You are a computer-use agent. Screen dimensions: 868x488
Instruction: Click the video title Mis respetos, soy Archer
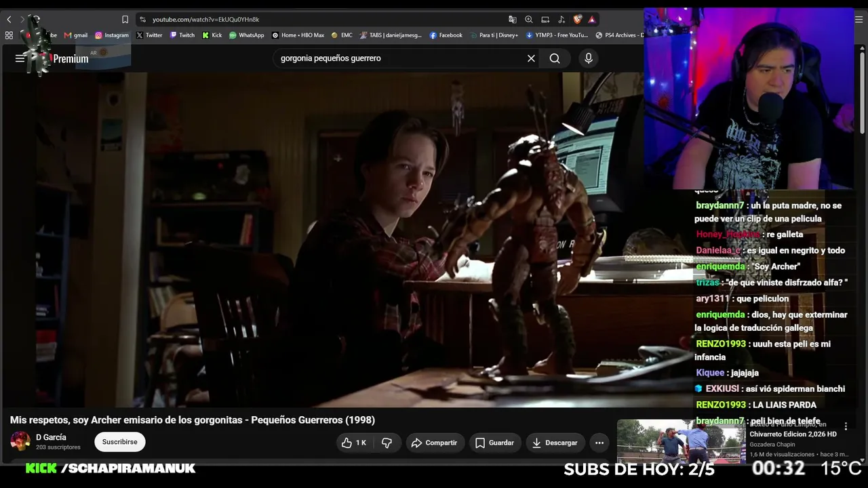(193, 420)
